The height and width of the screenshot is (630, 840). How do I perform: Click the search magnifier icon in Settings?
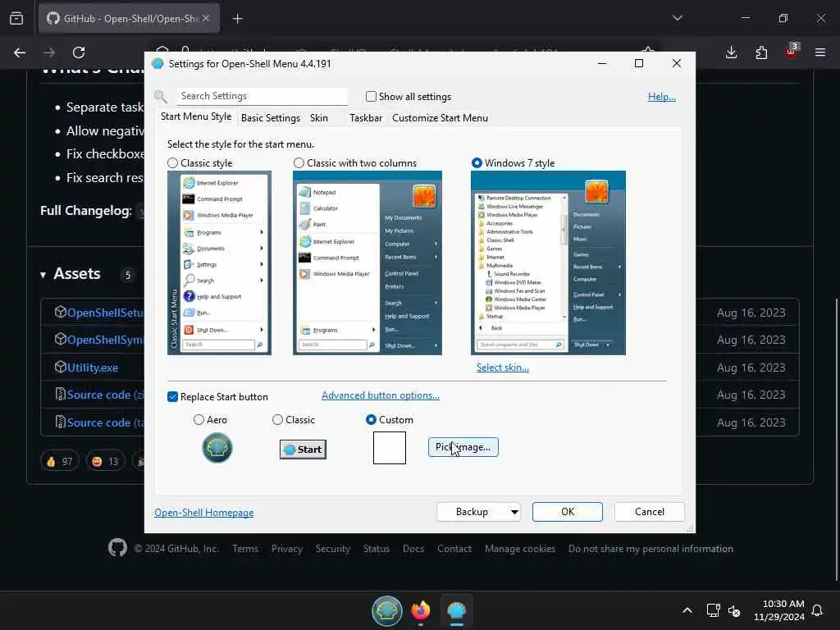click(x=161, y=97)
